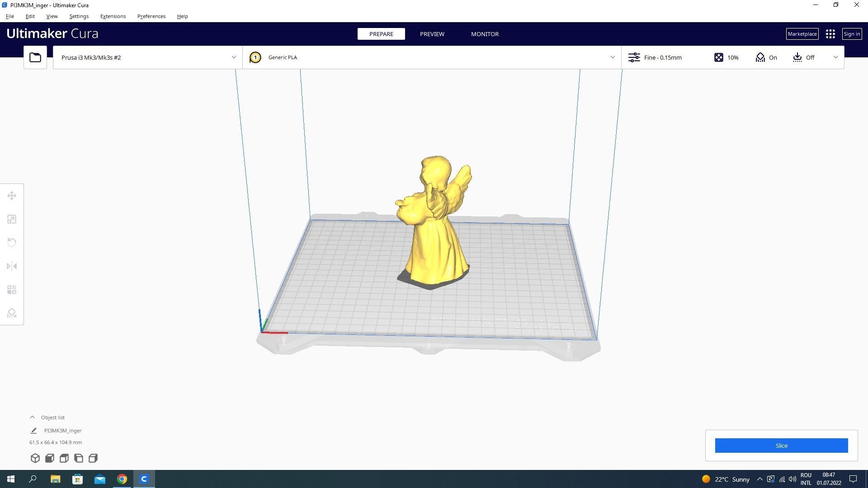Open the Extensions menu
Screen dimensions: 868x488
[x=113, y=16]
